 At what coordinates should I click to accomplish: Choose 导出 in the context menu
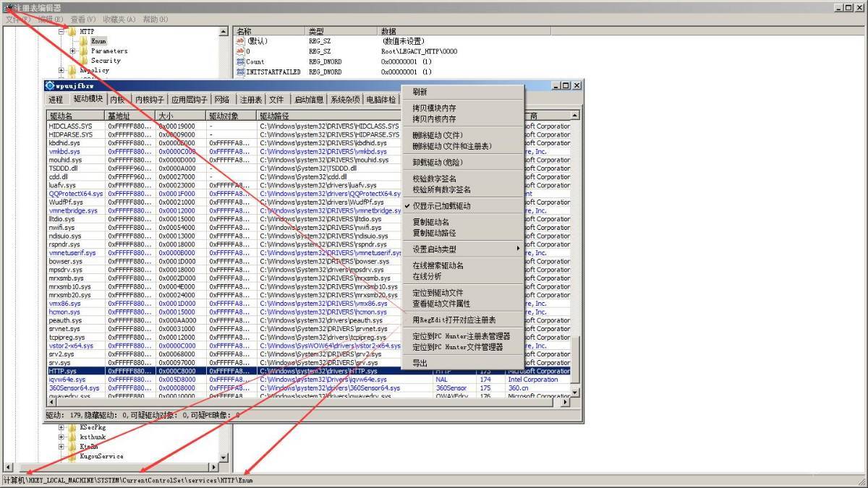(462, 363)
